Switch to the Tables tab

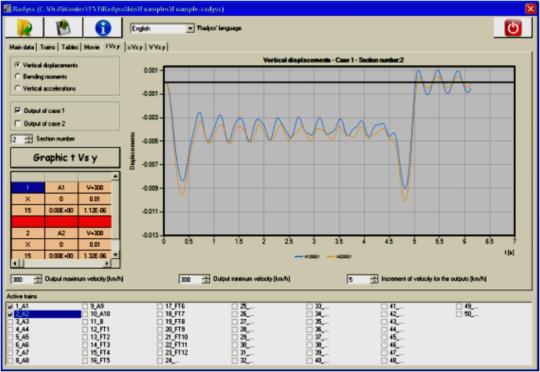tap(70, 47)
